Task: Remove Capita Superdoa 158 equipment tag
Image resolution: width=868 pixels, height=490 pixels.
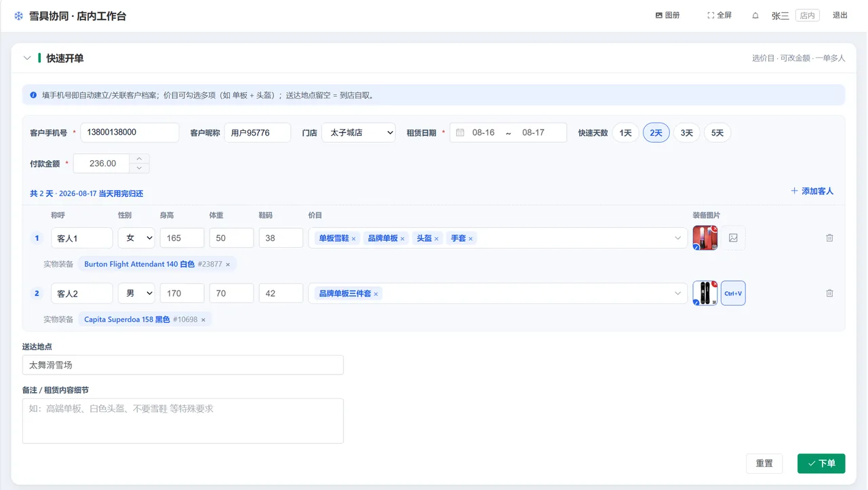Action: point(203,320)
